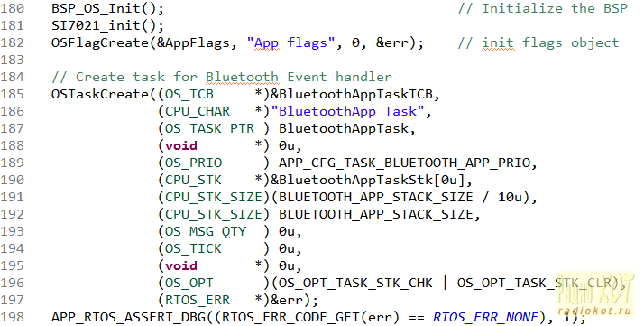The image size is (644, 326).
Task: Click the BSP_OS_Init function call
Action: [x=107, y=9]
